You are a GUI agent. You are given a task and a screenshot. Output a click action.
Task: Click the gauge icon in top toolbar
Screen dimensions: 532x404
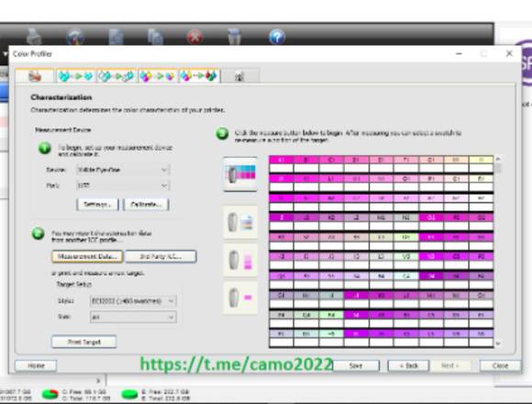pos(75,37)
